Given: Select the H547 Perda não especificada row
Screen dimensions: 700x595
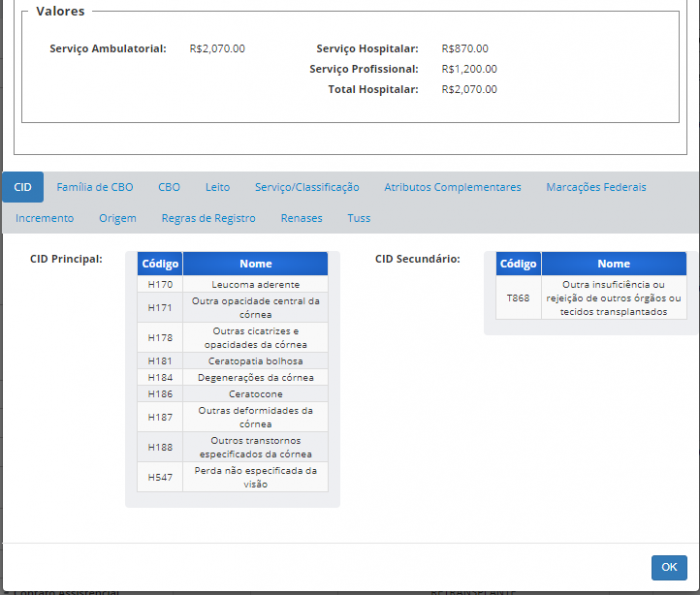Looking at the screenshot, I should 232,477.
